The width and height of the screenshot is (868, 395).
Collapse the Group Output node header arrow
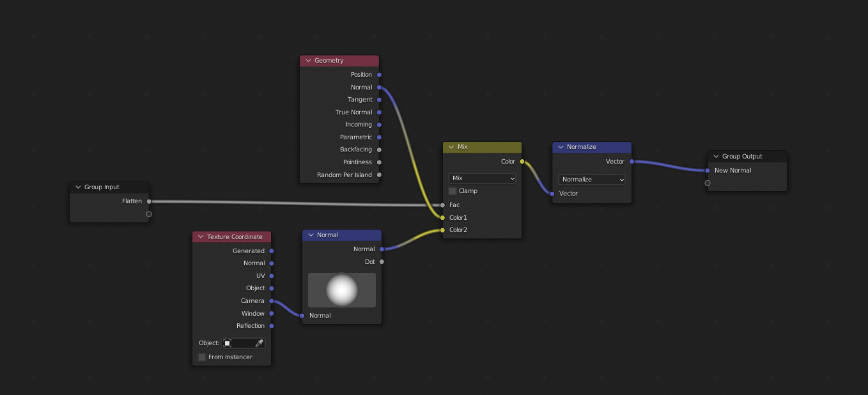pos(716,157)
